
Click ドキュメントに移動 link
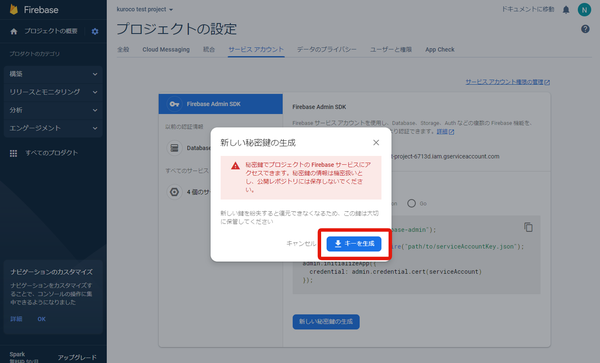(528, 9)
